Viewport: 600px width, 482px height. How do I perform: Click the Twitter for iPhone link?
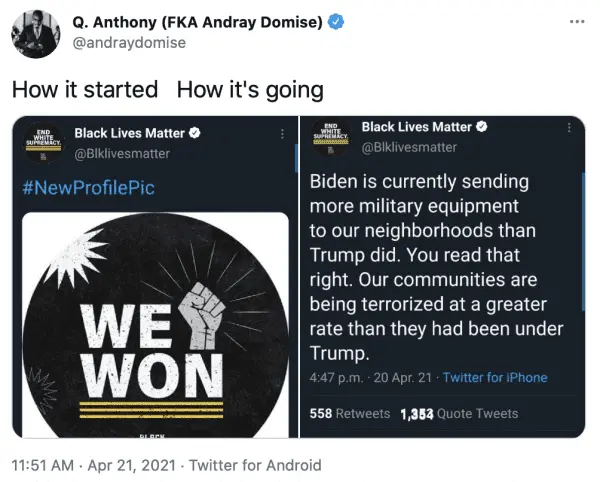coord(495,377)
